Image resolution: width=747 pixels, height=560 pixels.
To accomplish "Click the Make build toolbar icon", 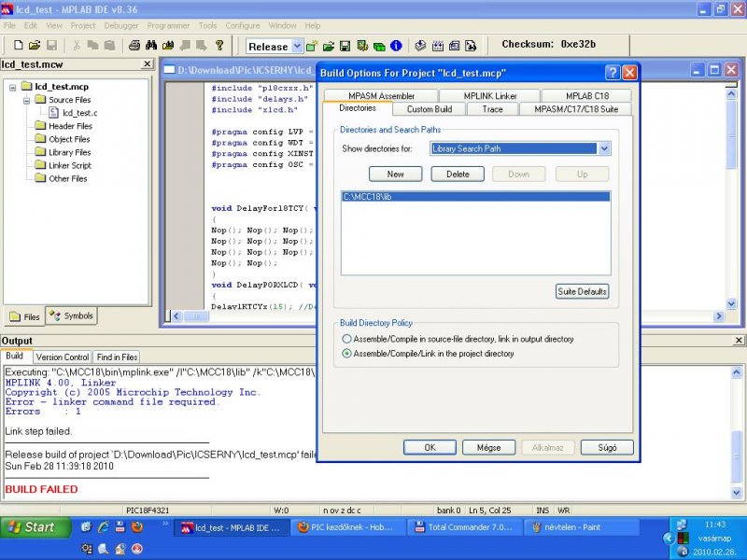I will pos(420,46).
